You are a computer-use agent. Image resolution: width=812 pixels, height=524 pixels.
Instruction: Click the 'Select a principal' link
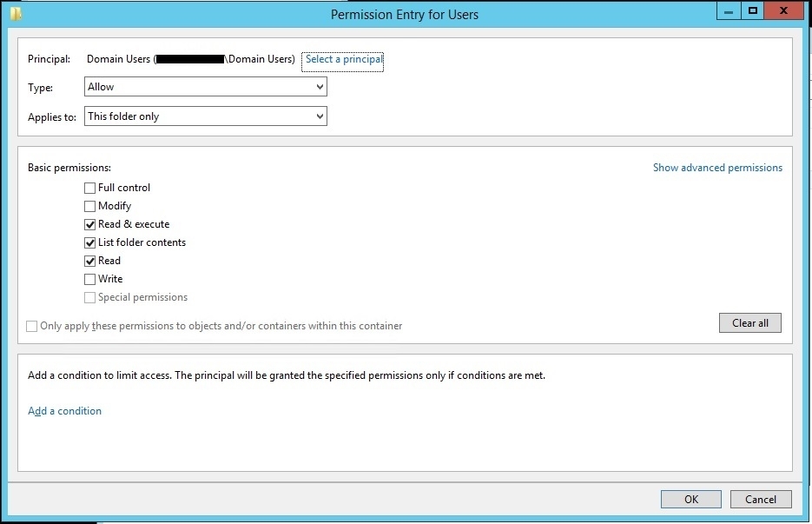point(343,60)
